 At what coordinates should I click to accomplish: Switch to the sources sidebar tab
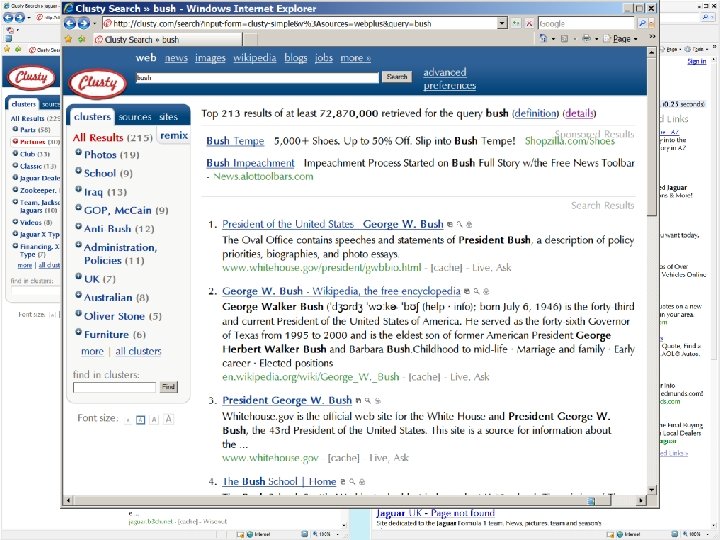[135, 118]
